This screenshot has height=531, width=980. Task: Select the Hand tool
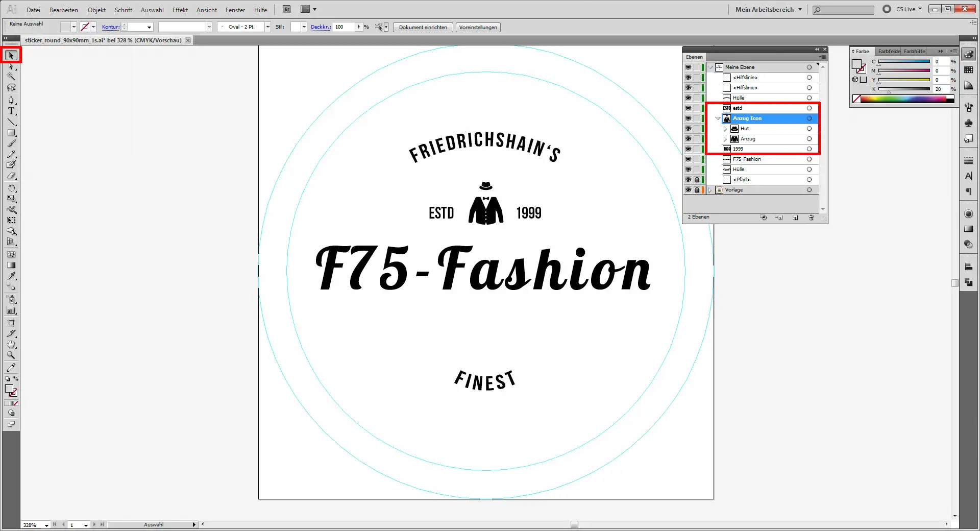[x=11, y=345]
